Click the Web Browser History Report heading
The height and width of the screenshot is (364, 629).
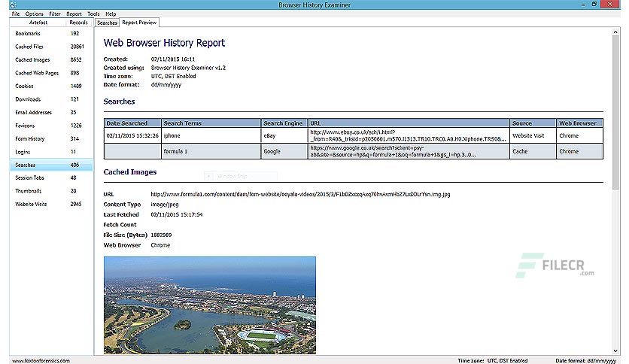[x=164, y=43]
